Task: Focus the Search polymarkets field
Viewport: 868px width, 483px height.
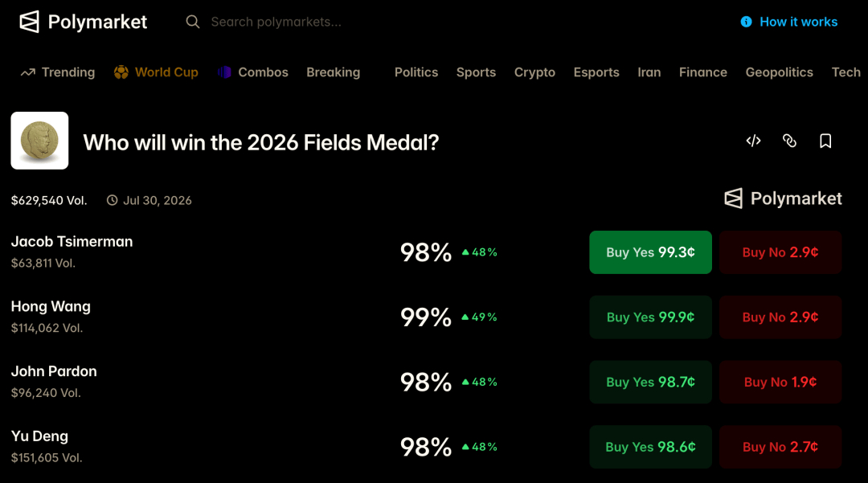Action: tap(276, 23)
